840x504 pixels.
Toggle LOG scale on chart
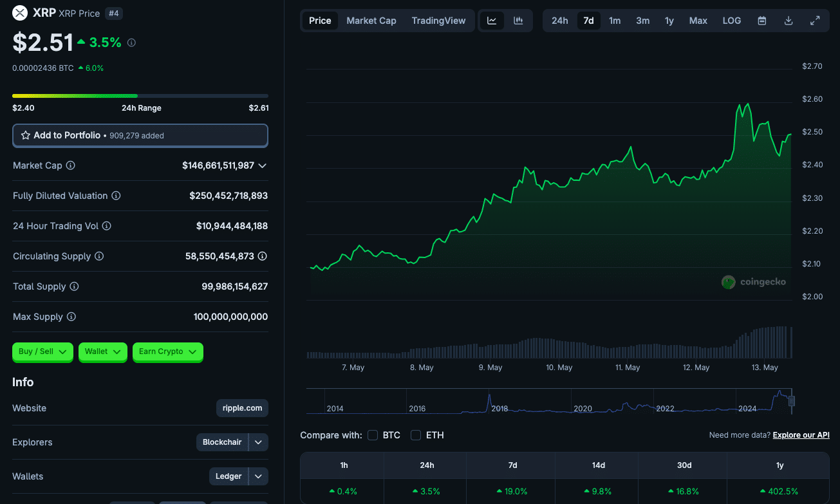(x=732, y=21)
